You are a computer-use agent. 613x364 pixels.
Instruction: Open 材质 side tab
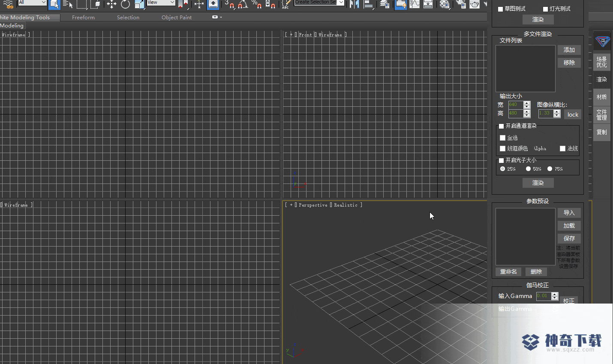pyautogui.click(x=602, y=97)
